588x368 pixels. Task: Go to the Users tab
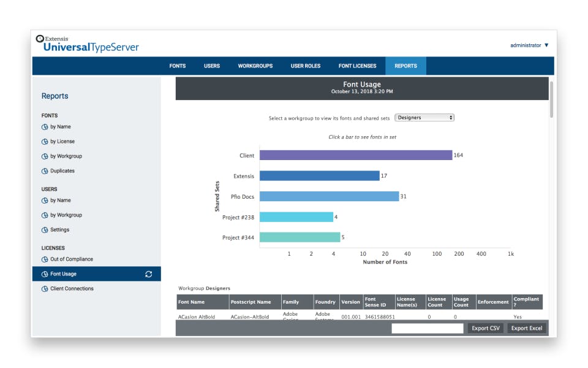[212, 66]
